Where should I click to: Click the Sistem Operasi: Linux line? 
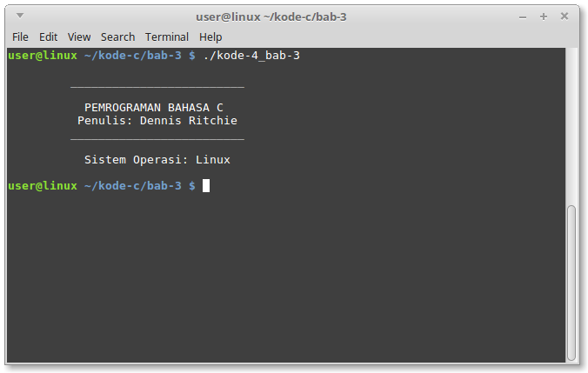(157, 160)
